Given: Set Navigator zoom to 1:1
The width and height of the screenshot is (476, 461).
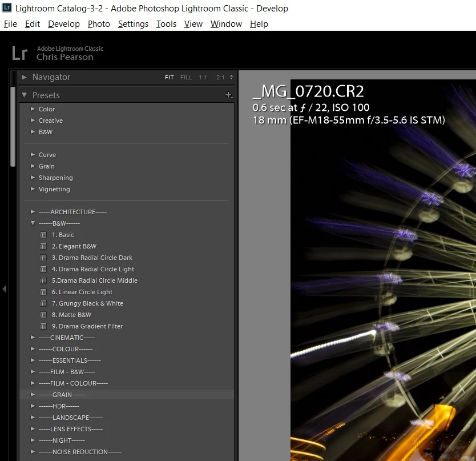Looking at the screenshot, I should (x=203, y=78).
